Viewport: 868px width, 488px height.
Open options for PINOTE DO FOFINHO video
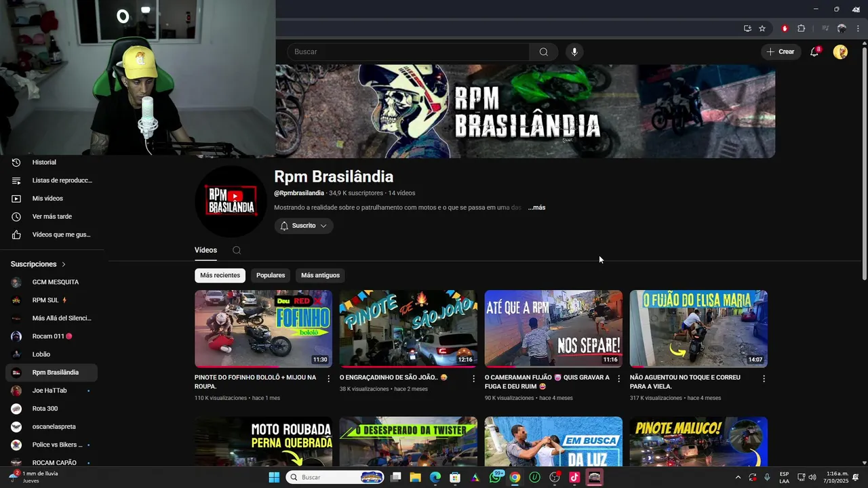pos(329,379)
